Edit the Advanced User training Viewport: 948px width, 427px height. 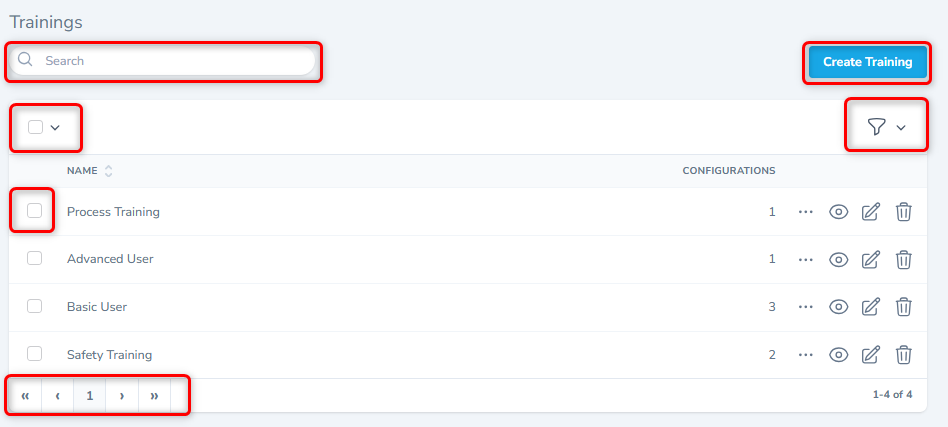[871, 259]
